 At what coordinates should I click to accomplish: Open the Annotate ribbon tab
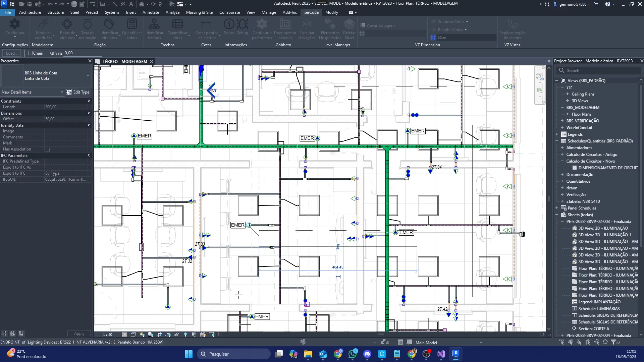pos(151,12)
